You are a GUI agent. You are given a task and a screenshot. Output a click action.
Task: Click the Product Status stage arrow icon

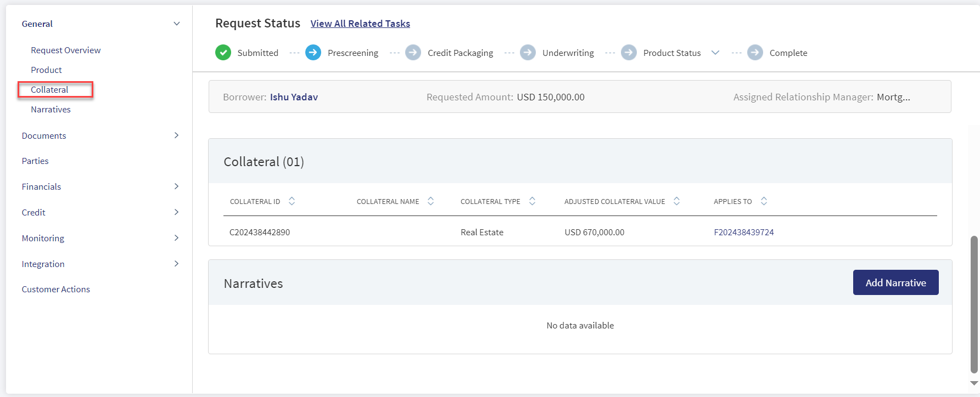tap(629, 53)
